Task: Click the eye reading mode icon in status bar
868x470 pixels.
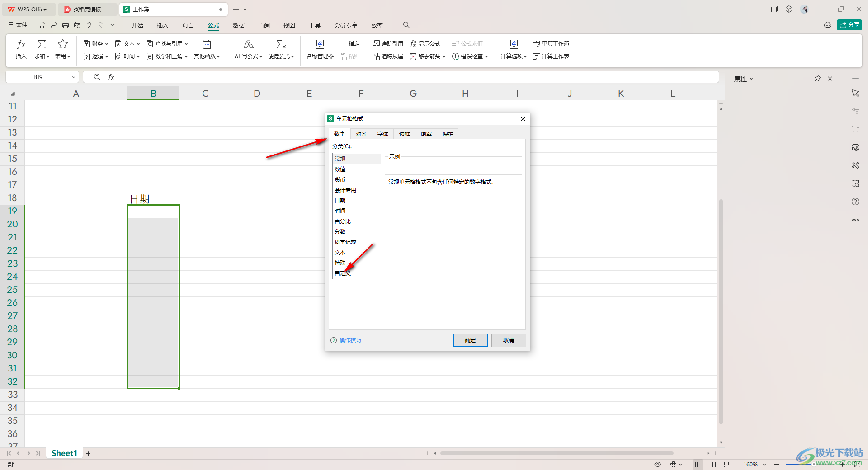Action: pyautogui.click(x=658, y=465)
